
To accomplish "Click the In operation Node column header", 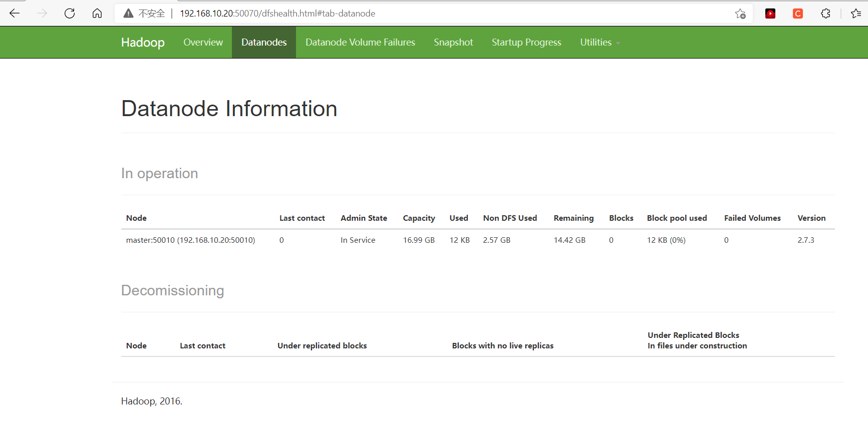I will pos(136,218).
